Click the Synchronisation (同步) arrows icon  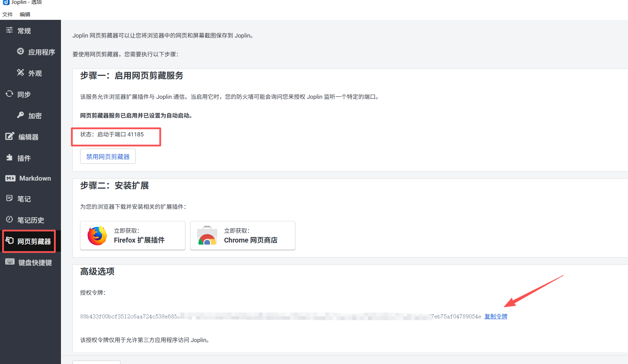tap(9, 94)
